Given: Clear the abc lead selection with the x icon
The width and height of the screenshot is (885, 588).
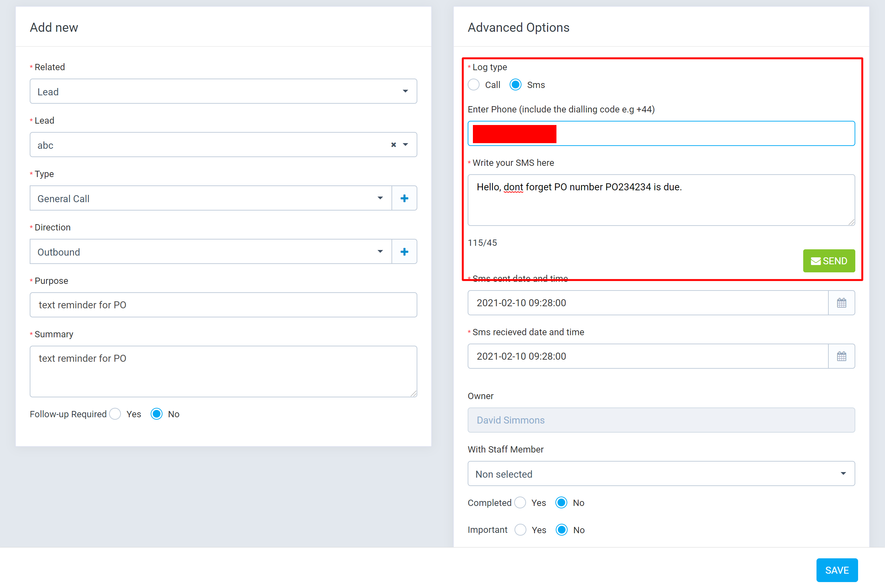Looking at the screenshot, I should 393,145.
